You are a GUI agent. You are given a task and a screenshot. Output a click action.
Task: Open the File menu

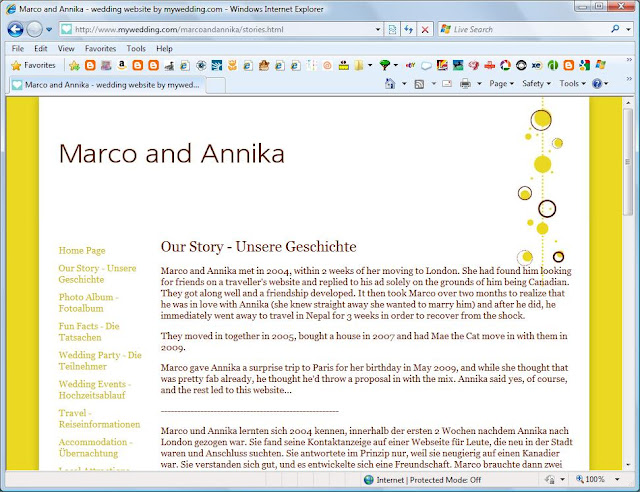coord(18,49)
